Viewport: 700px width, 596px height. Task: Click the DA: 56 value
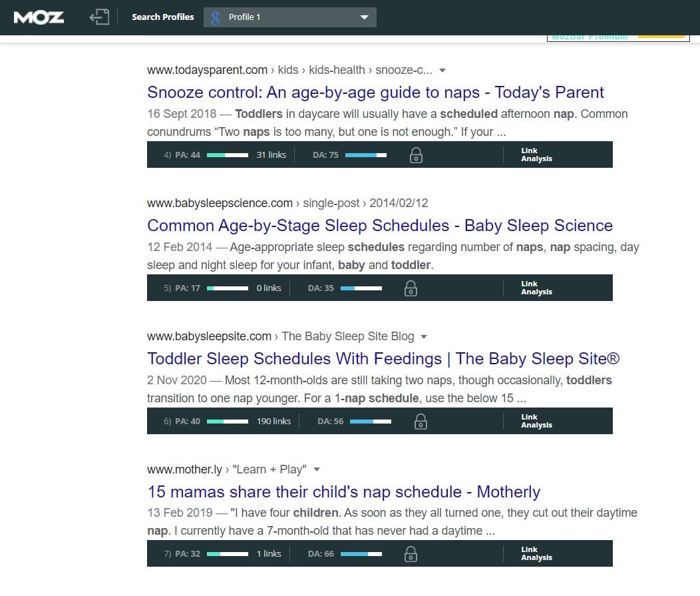pos(330,422)
